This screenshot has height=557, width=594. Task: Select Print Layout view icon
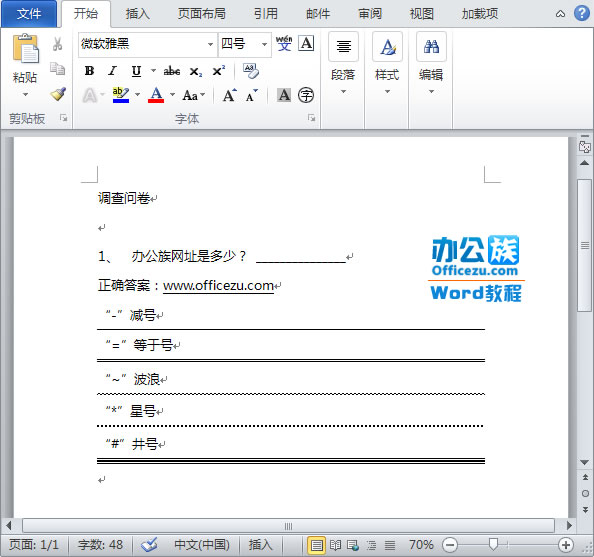[317, 546]
